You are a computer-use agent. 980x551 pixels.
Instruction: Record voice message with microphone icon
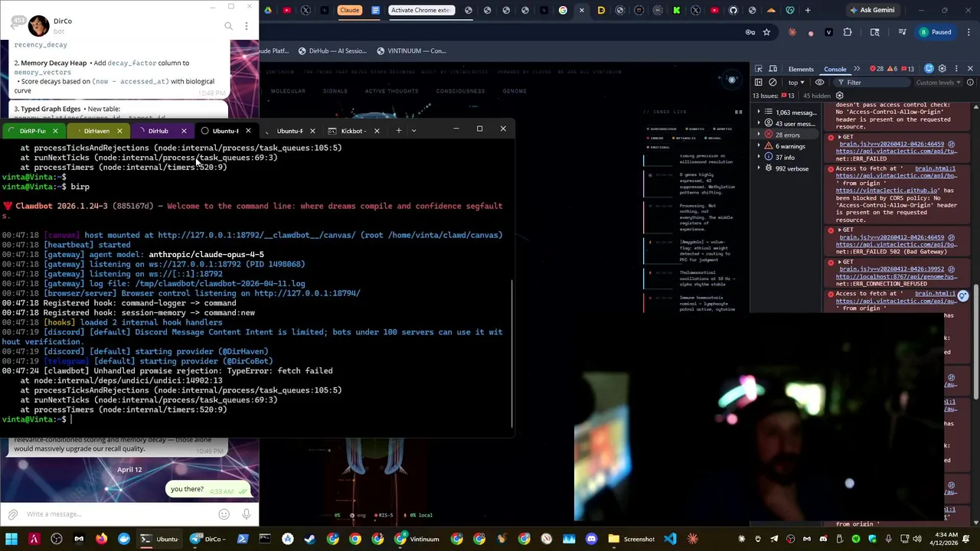[246, 514]
